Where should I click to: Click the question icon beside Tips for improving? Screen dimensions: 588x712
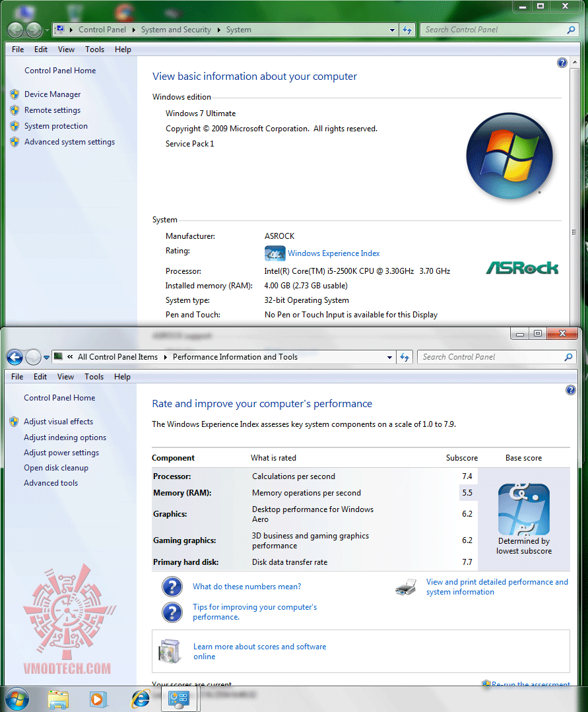(x=172, y=612)
